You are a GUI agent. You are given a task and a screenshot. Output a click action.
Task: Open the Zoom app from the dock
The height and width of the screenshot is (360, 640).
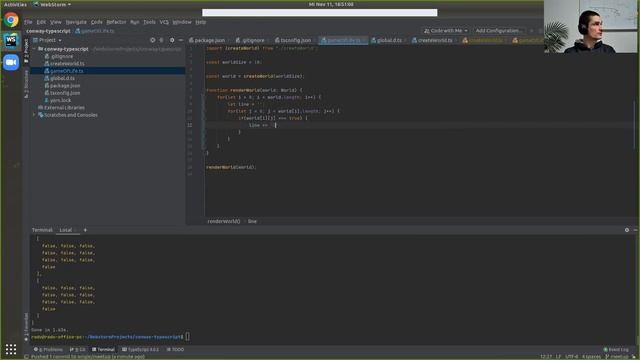tap(11, 62)
